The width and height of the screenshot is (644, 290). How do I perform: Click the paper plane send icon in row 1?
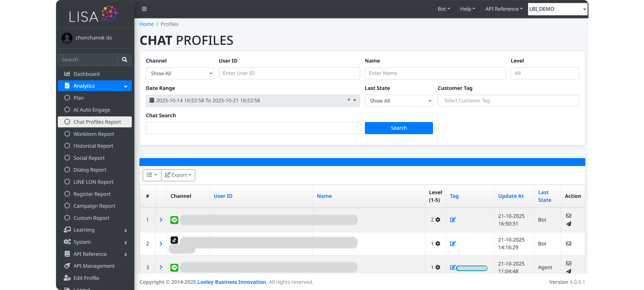pyautogui.click(x=569, y=224)
